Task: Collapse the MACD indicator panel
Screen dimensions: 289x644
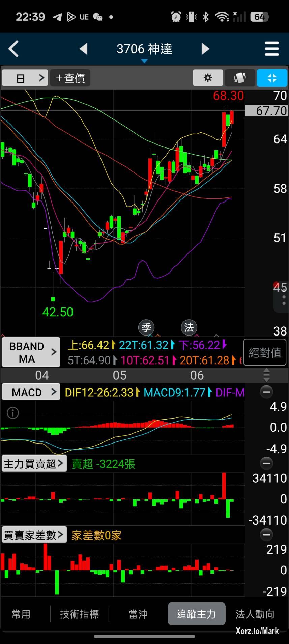Action: point(266,392)
